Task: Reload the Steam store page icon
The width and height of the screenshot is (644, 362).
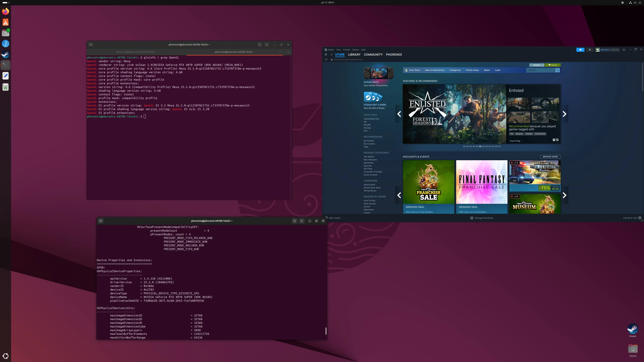Action: point(326,59)
